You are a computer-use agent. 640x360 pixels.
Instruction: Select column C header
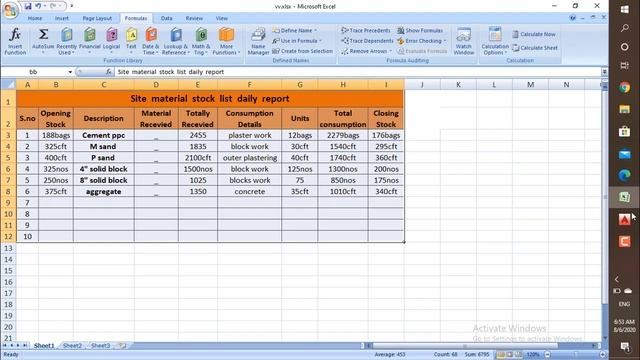point(104,84)
